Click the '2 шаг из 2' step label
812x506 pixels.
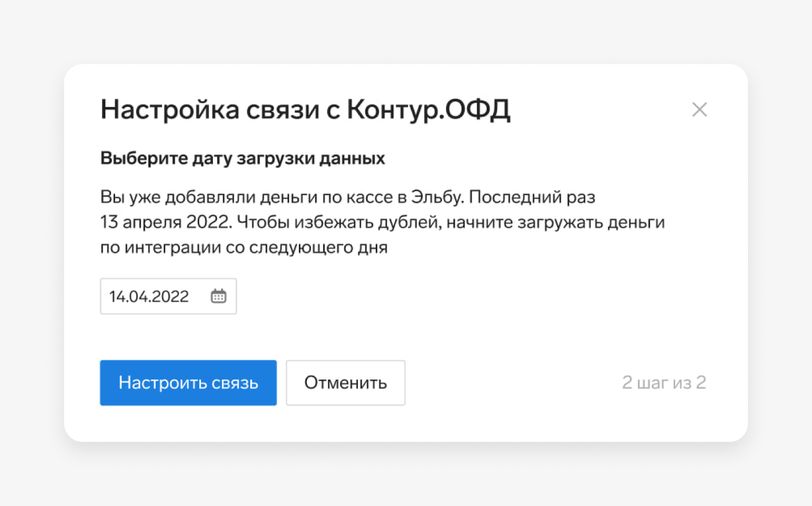pos(664,382)
